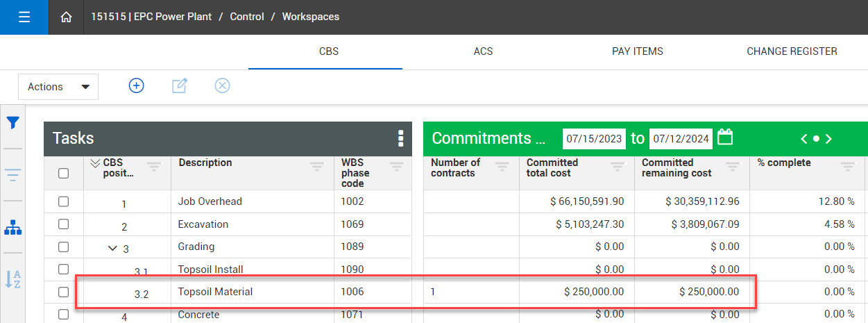Screen dimensions: 868x323
Task: Open the Actions dropdown
Action: tap(58, 87)
